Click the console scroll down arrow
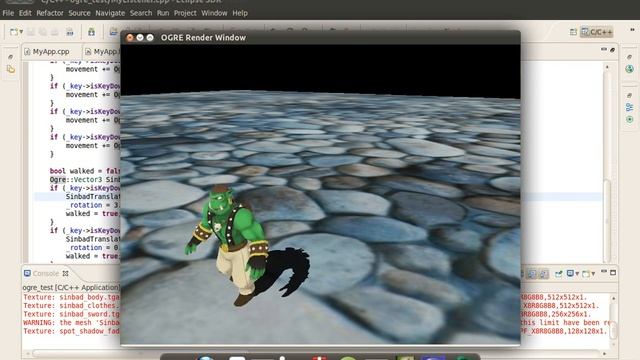 [613, 344]
